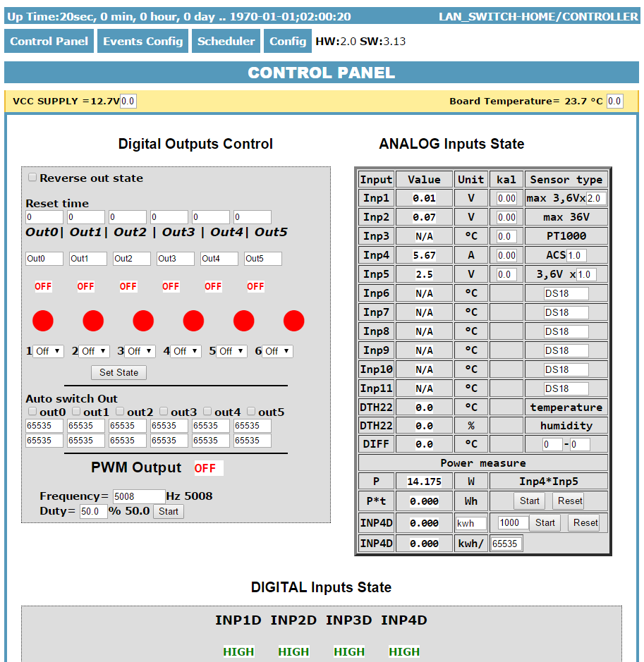This screenshot has width=644, height=662.
Task: Click the INP1D HIGH status
Action: click(238, 652)
